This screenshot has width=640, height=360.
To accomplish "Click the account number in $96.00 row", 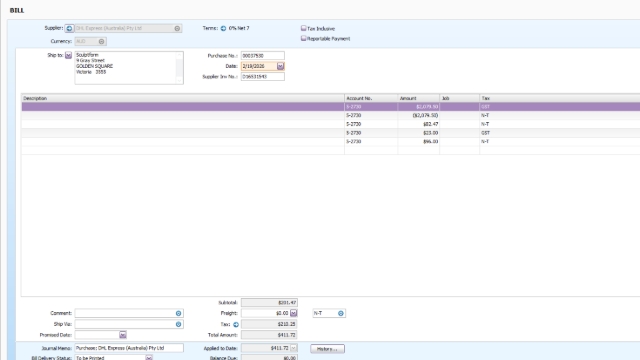I will tap(353, 142).
